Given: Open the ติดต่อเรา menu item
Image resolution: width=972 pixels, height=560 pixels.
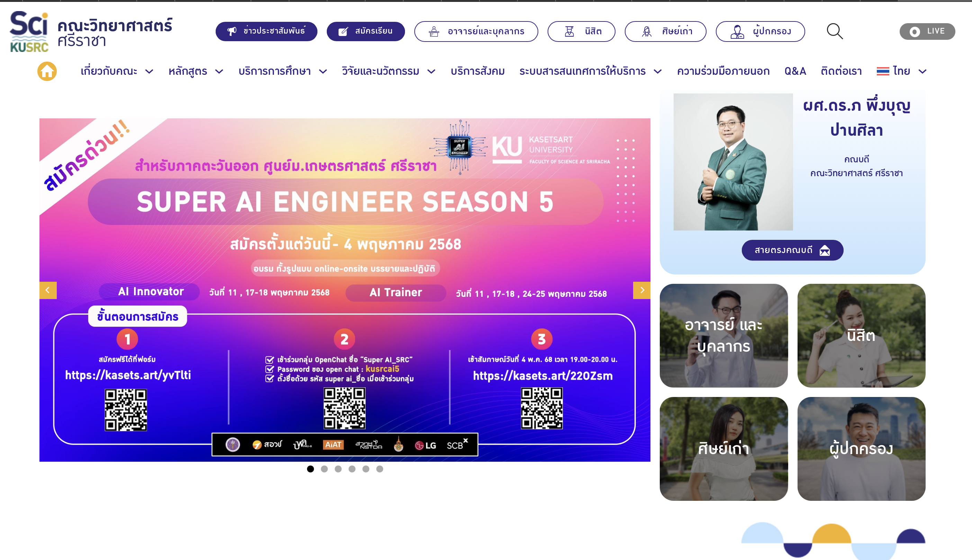Looking at the screenshot, I should [841, 71].
